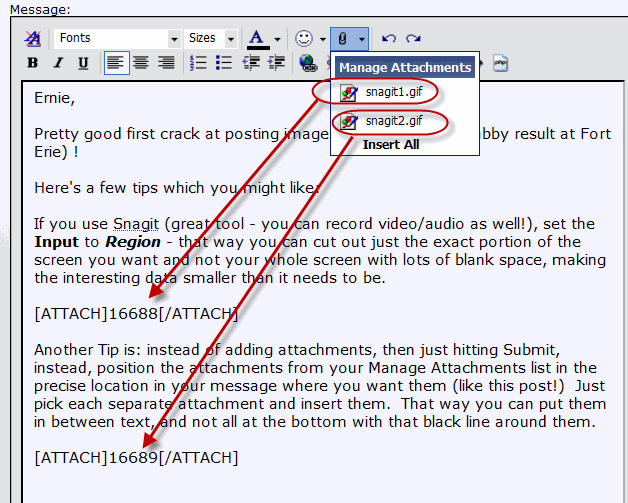This screenshot has width=628, height=503.
Task: Click the snagit2.gif file icon
Action: (348, 122)
